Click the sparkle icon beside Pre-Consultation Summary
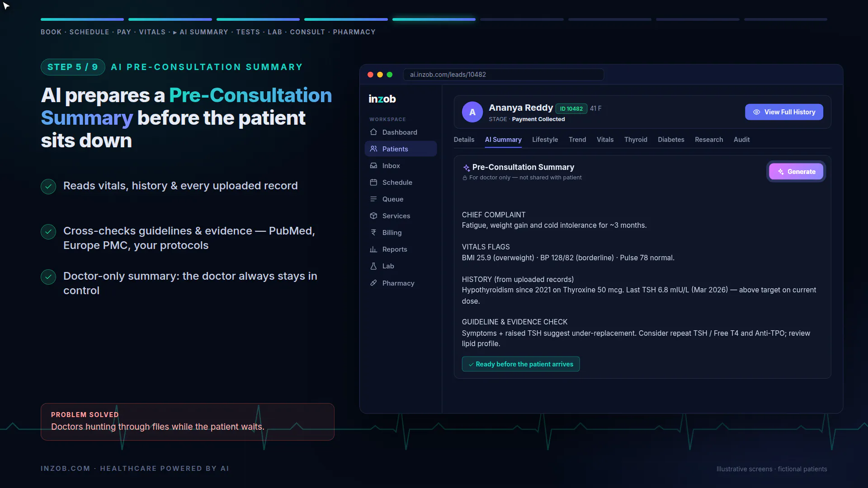The width and height of the screenshot is (868, 488). tap(467, 168)
